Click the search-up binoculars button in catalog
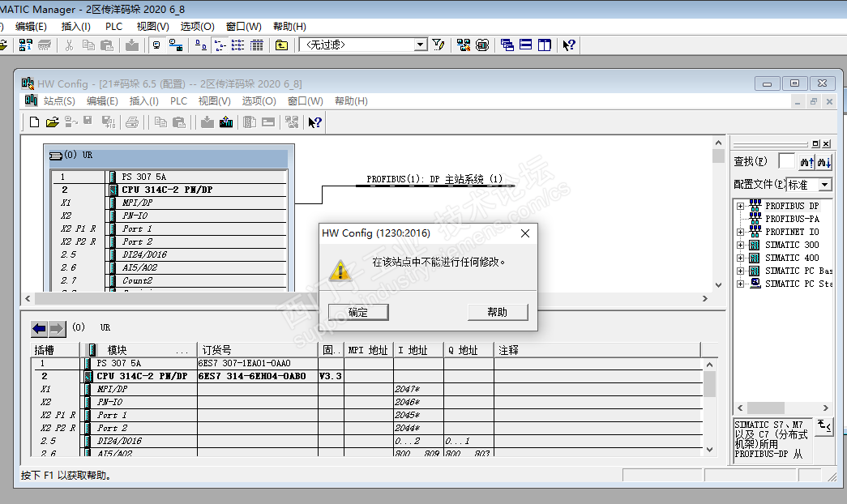 click(x=806, y=161)
